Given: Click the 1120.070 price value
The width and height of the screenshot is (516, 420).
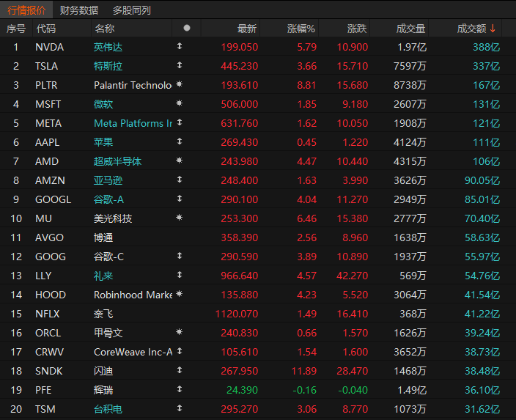Looking at the screenshot, I should pos(237,314).
